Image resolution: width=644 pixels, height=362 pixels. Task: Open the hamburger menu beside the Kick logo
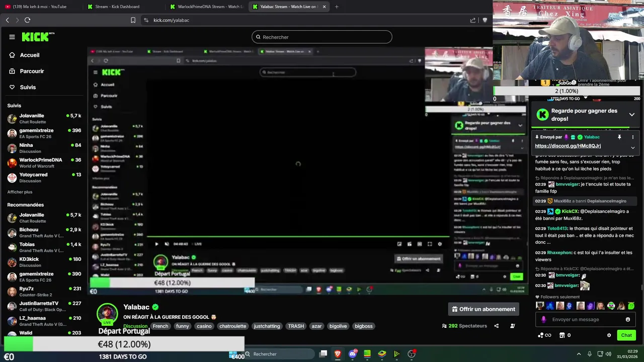12,37
